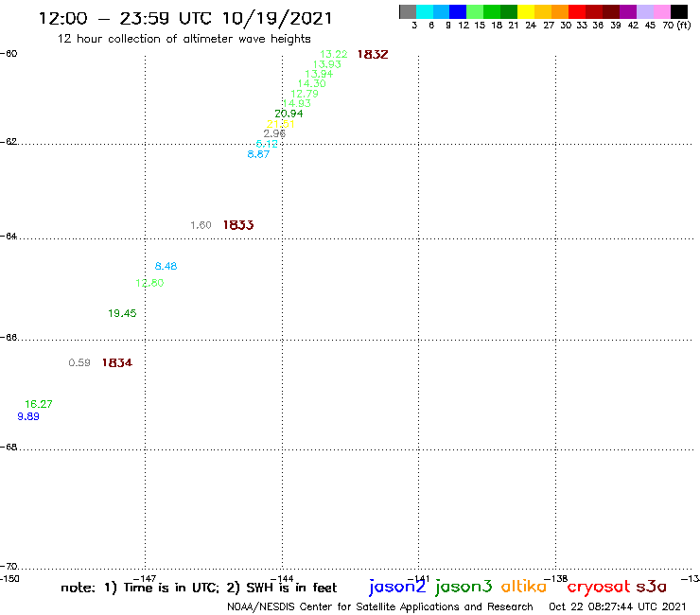The height and width of the screenshot is (615, 700).
Task: Select pass number 1834
Action: click(x=117, y=362)
